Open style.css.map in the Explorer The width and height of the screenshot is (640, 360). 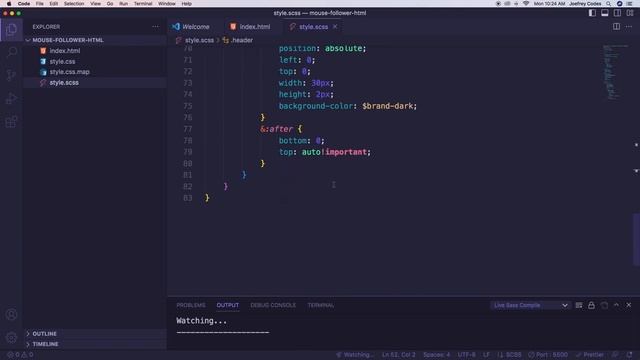pos(95,72)
